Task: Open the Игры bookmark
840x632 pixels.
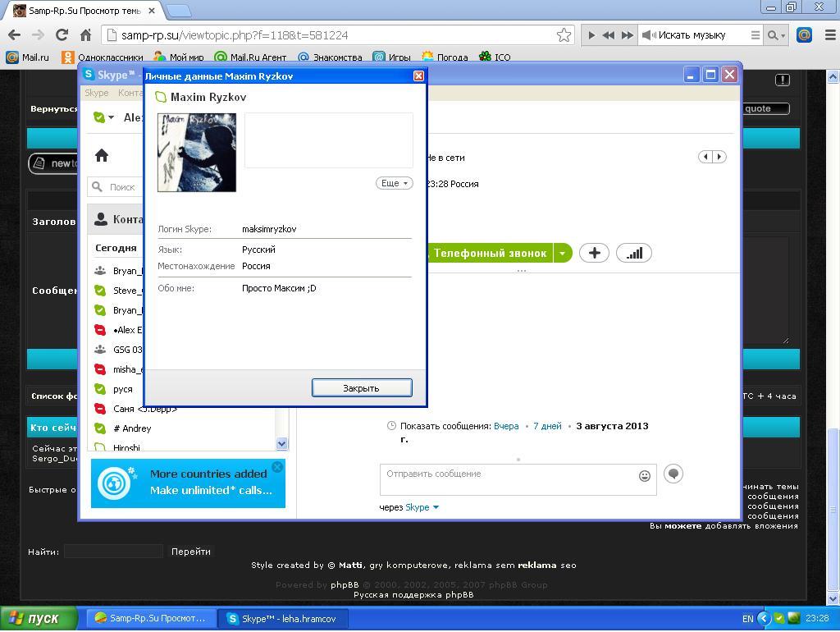Action: coord(391,57)
